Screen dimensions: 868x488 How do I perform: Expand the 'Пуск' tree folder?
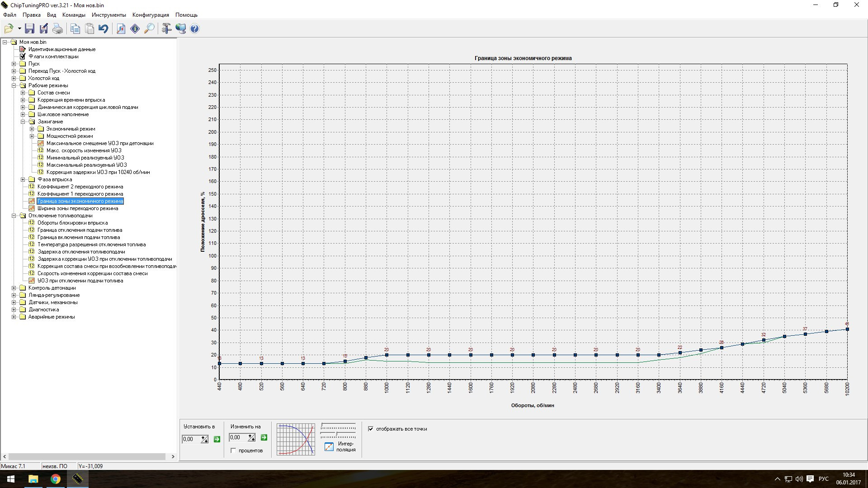(14, 64)
